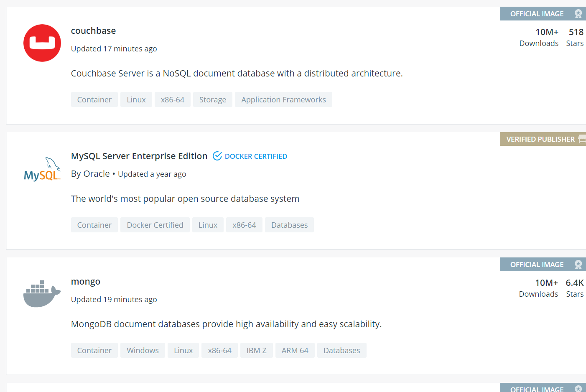Open MySQL Server Enterprise Edition title
Viewport: 586px width, 392px height.
[139, 156]
